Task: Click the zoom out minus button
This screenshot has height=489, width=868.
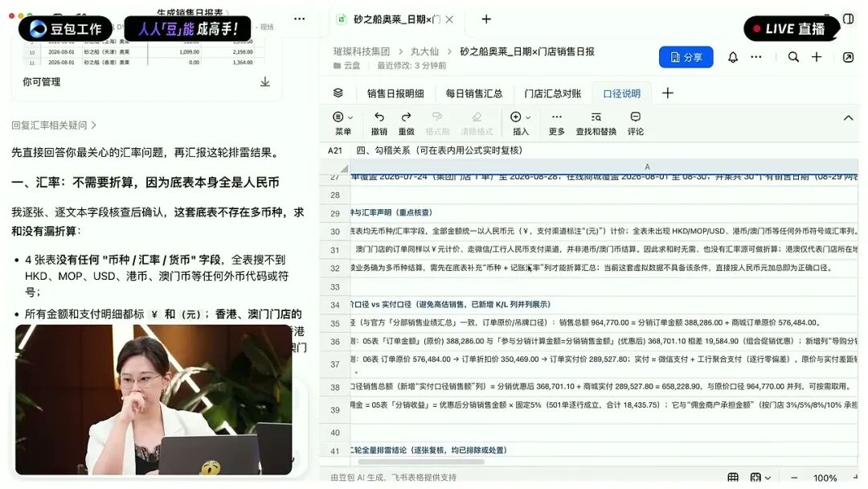Action: (x=794, y=478)
